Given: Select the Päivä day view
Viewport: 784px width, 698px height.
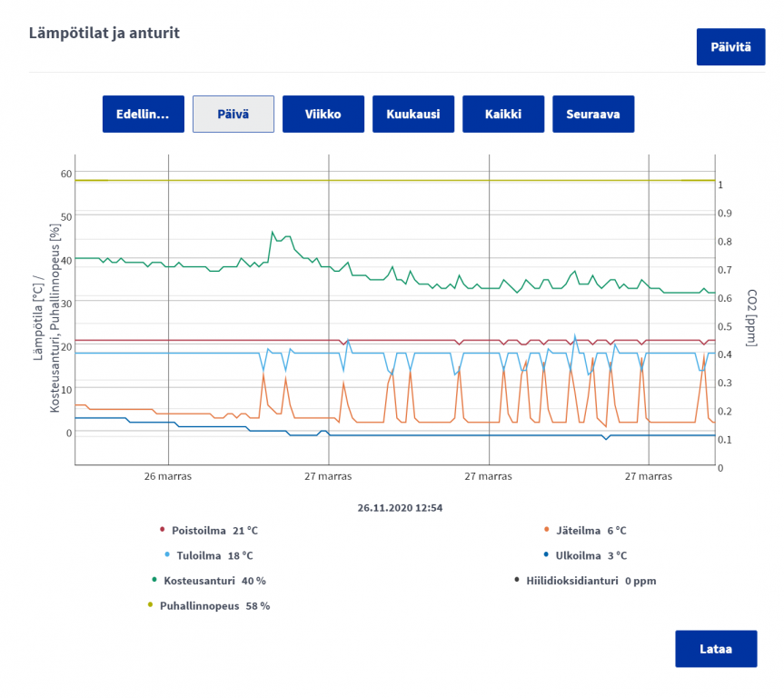Looking at the screenshot, I should tap(233, 115).
